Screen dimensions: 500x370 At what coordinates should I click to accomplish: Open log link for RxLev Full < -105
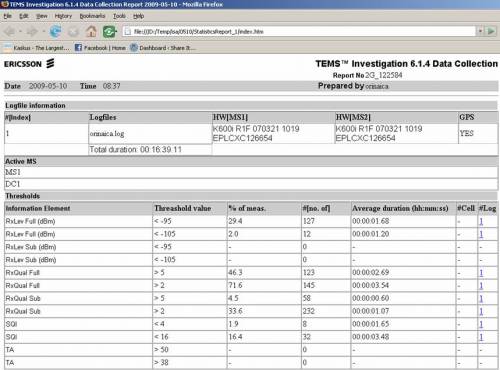point(481,234)
